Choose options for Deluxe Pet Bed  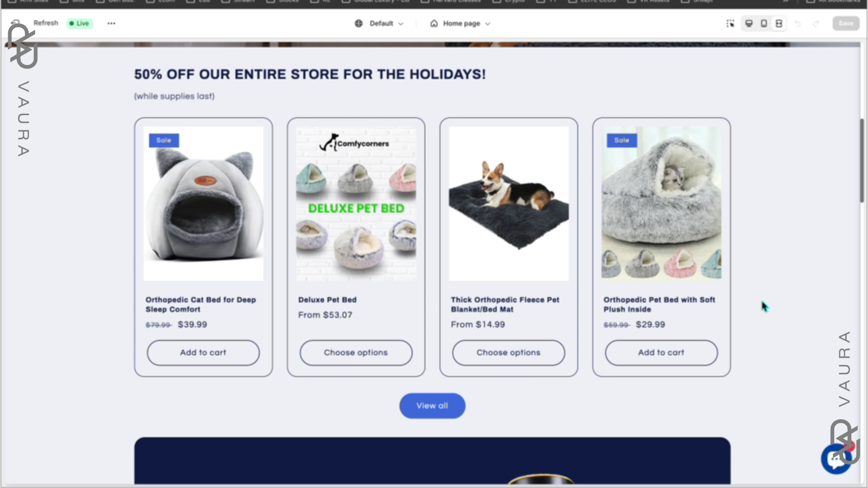pyautogui.click(x=356, y=353)
